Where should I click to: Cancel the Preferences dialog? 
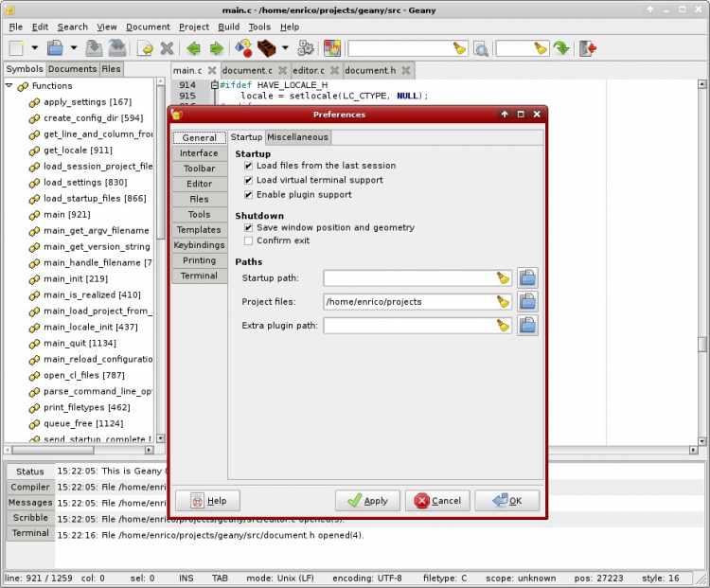click(x=438, y=501)
